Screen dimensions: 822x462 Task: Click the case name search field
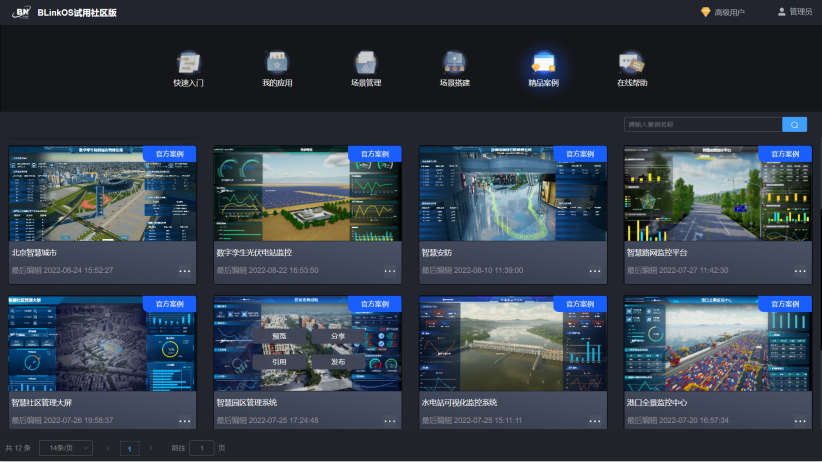[701, 125]
